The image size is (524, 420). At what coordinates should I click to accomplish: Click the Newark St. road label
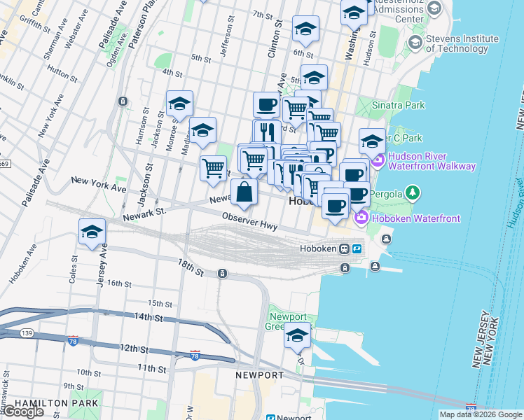click(x=144, y=214)
